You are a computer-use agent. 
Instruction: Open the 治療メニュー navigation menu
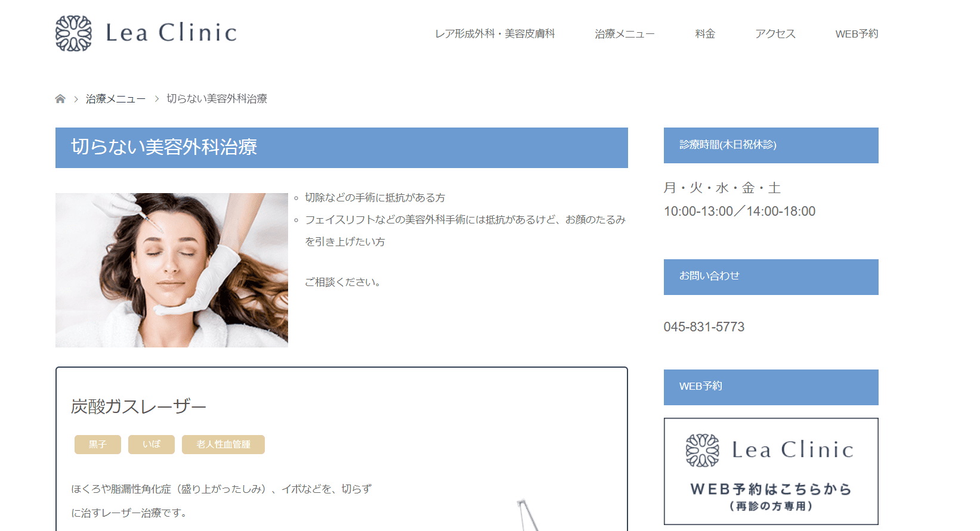[624, 34]
